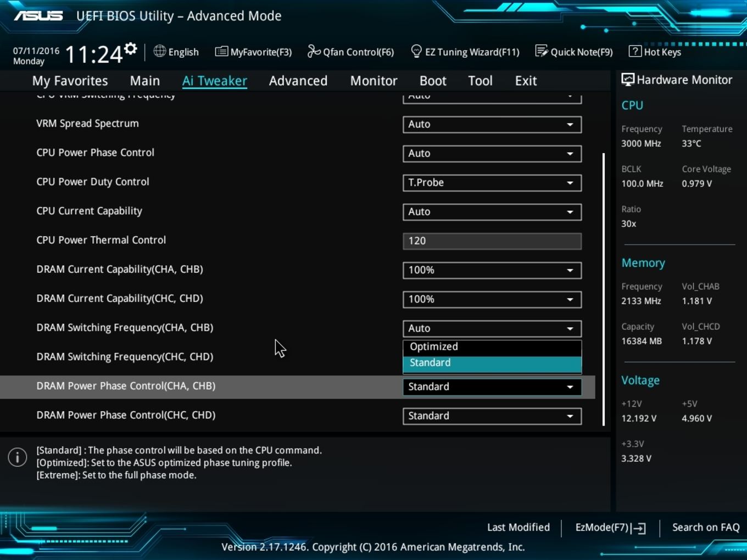Click the settings list vertical scrollbar

604,289
